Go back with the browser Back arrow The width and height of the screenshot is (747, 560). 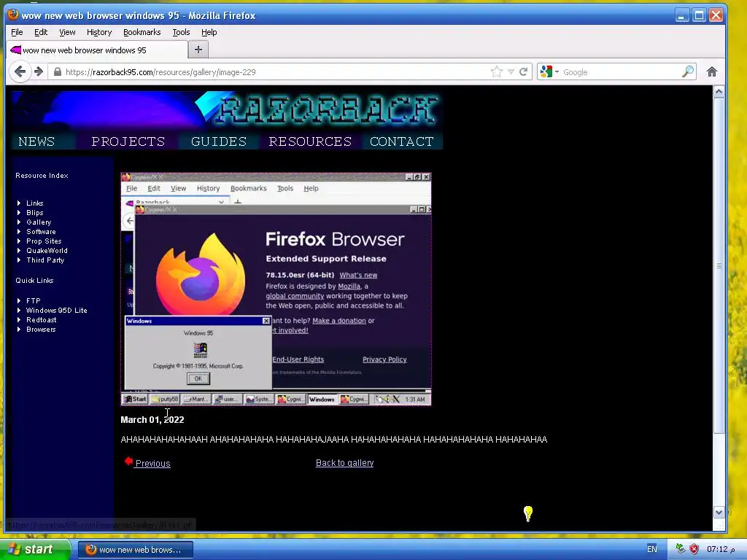pos(20,72)
